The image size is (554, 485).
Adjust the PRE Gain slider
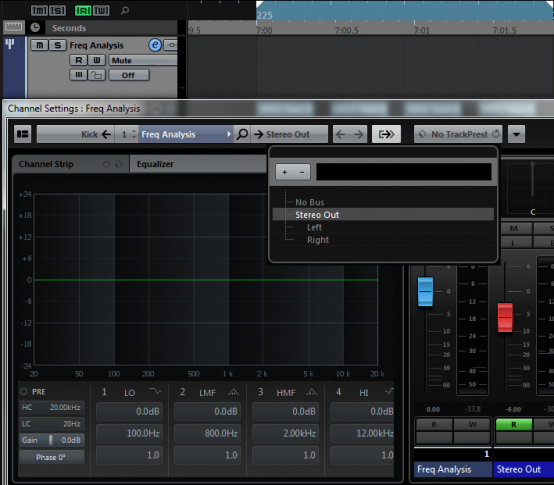[52, 440]
